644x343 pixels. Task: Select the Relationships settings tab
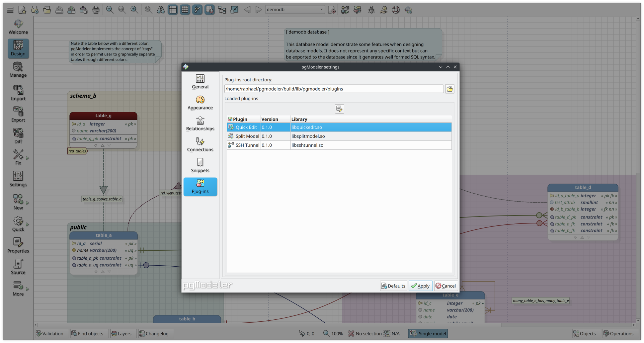(200, 124)
